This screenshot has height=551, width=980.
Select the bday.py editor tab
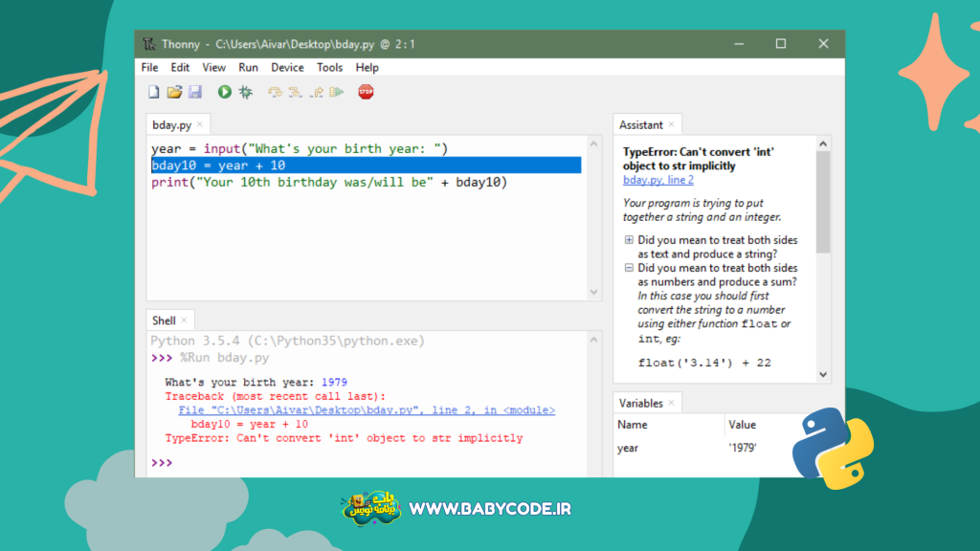(x=171, y=125)
